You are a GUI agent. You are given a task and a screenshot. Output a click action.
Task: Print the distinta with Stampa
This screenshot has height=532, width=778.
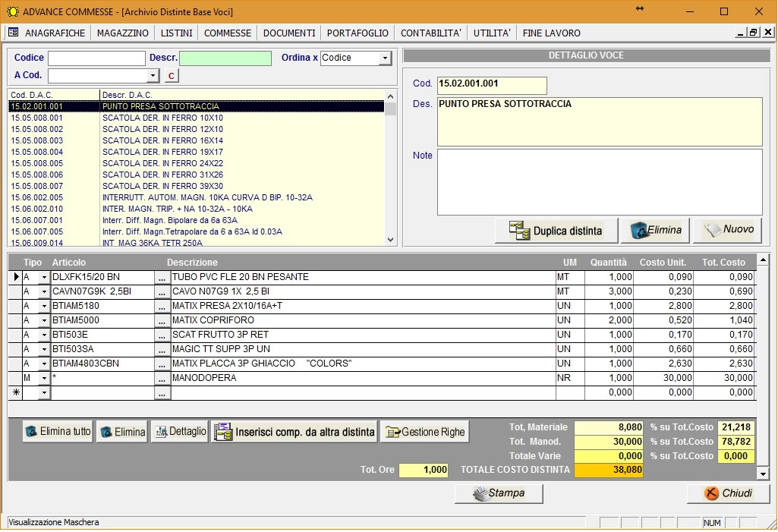[499, 493]
